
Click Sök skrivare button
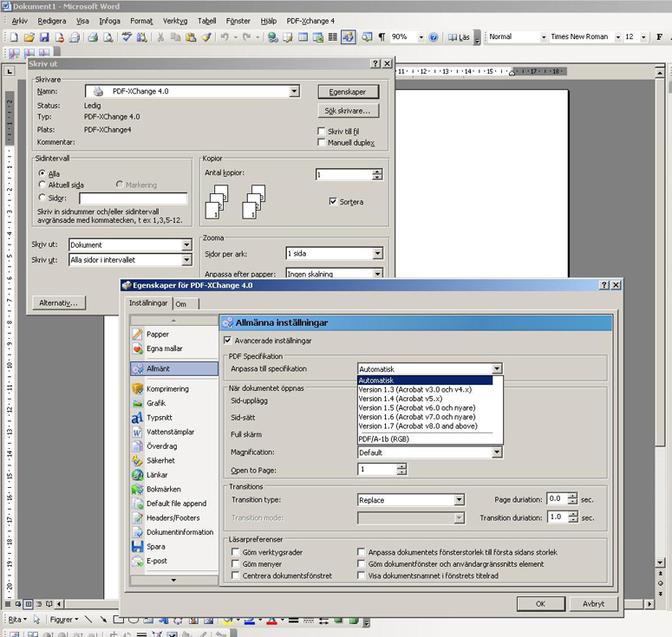348,111
